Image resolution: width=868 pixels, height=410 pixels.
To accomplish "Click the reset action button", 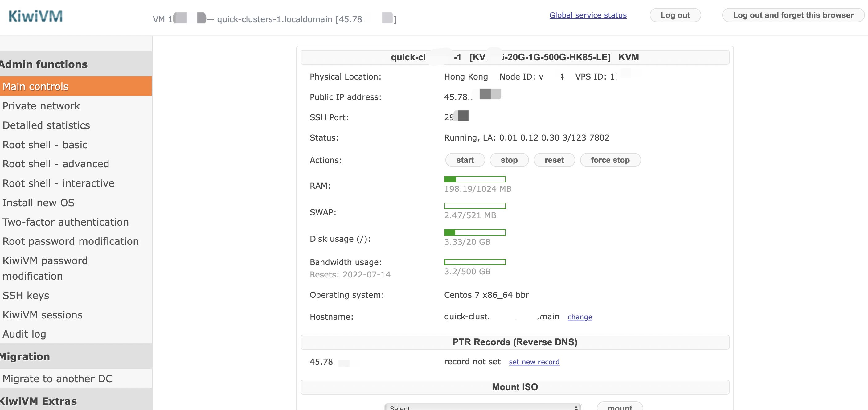I will click(554, 160).
